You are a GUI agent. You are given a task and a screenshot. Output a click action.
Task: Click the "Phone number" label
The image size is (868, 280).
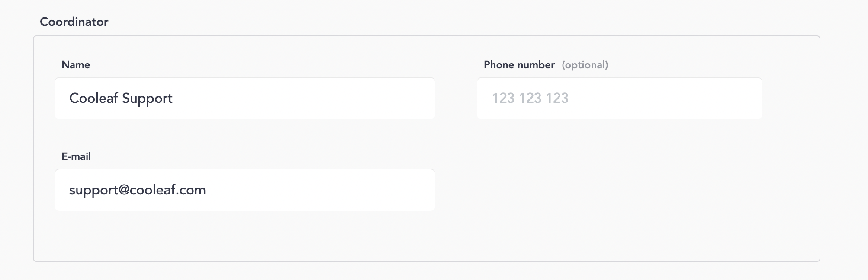click(x=519, y=65)
